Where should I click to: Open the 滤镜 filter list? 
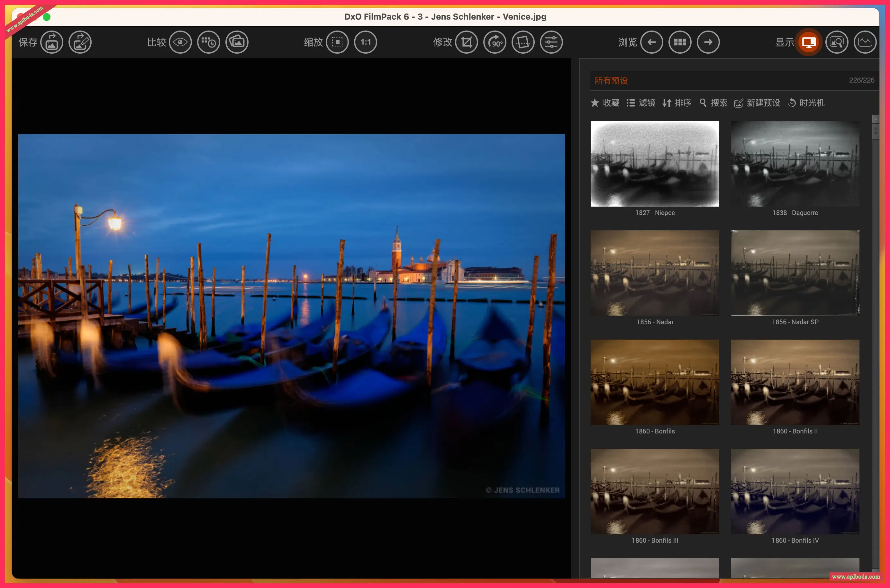pyautogui.click(x=641, y=103)
